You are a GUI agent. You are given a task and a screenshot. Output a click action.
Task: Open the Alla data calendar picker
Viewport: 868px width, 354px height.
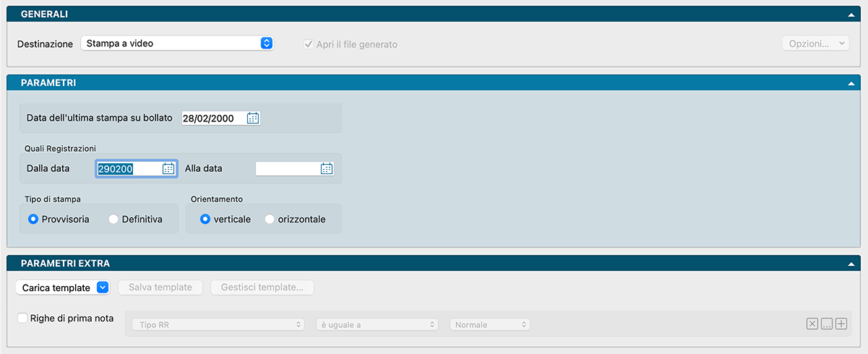[x=327, y=168]
